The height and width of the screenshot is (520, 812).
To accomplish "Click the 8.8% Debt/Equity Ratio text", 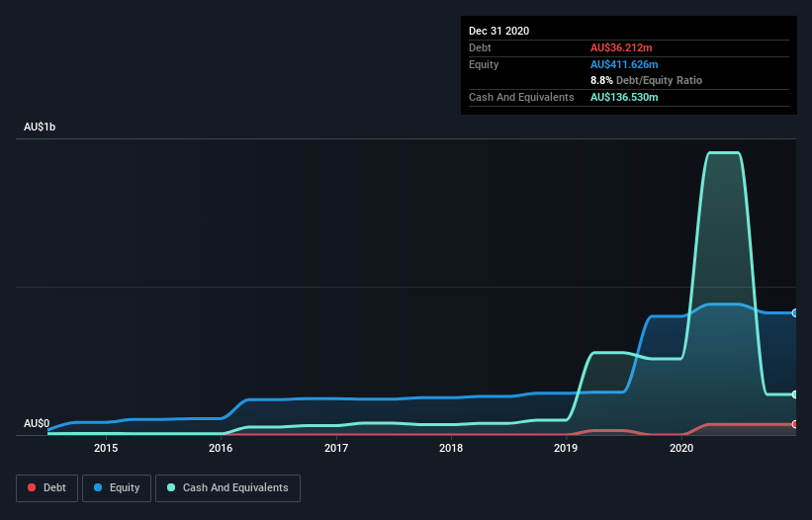I will point(646,80).
